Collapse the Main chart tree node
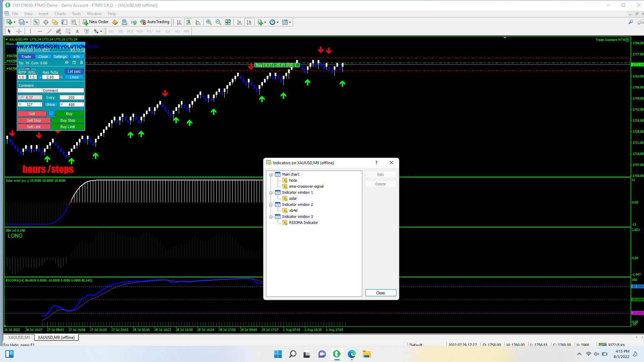Image resolution: width=644 pixels, height=362 pixels. click(x=271, y=175)
